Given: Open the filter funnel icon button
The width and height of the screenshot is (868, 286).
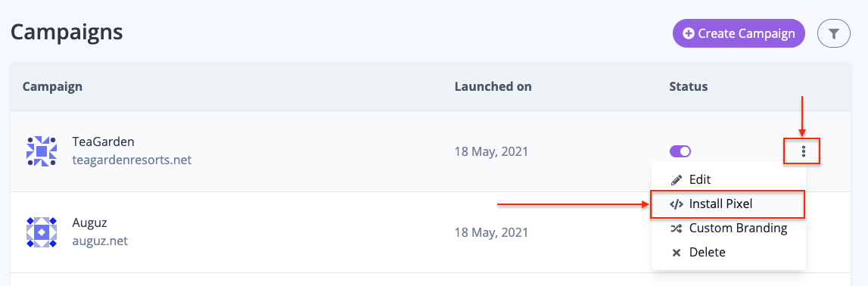Looking at the screenshot, I should click(x=834, y=34).
